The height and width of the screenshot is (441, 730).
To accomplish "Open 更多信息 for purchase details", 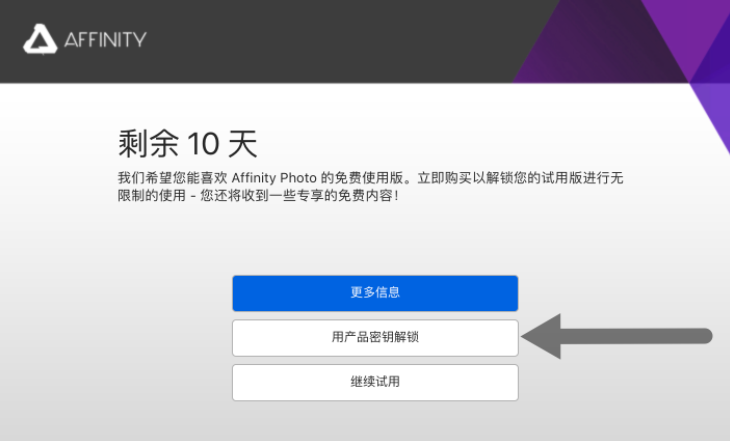I will [x=375, y=293].
